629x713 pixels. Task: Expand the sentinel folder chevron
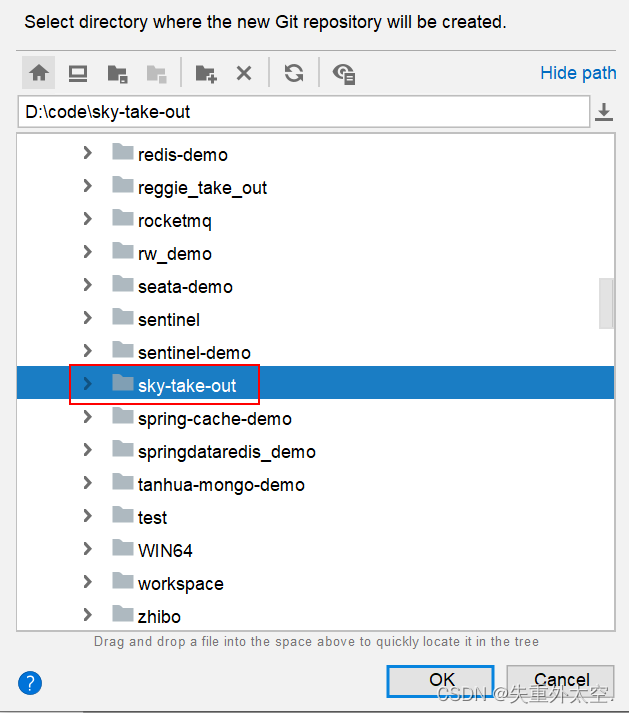88,318
